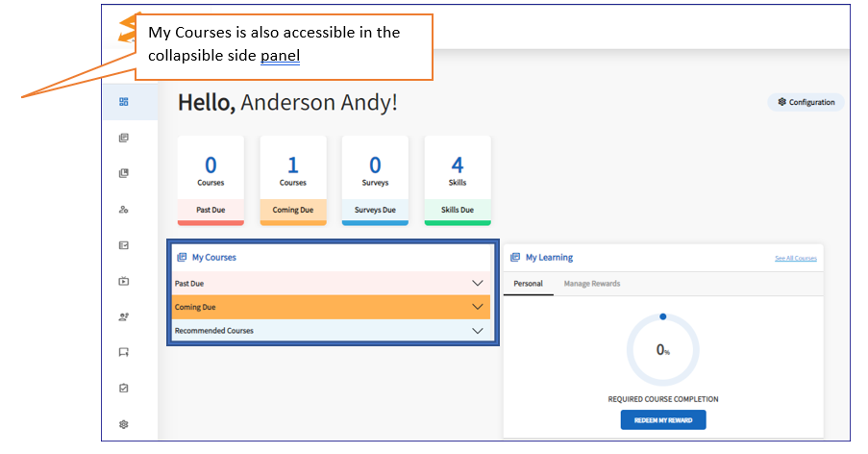The image size is (868, 454).
Task: Click the user with gear sidebar icon
Action: tap(124, 210)
